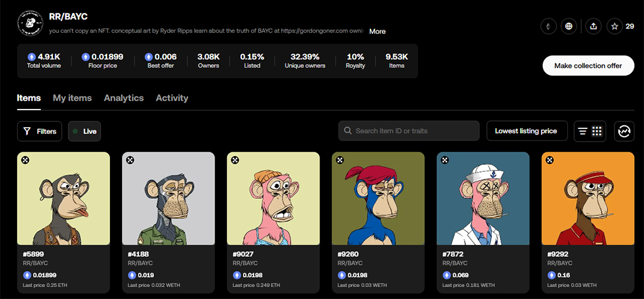Switch to grid view layout
Screen dimensions: 644x299
pos(597,131)
